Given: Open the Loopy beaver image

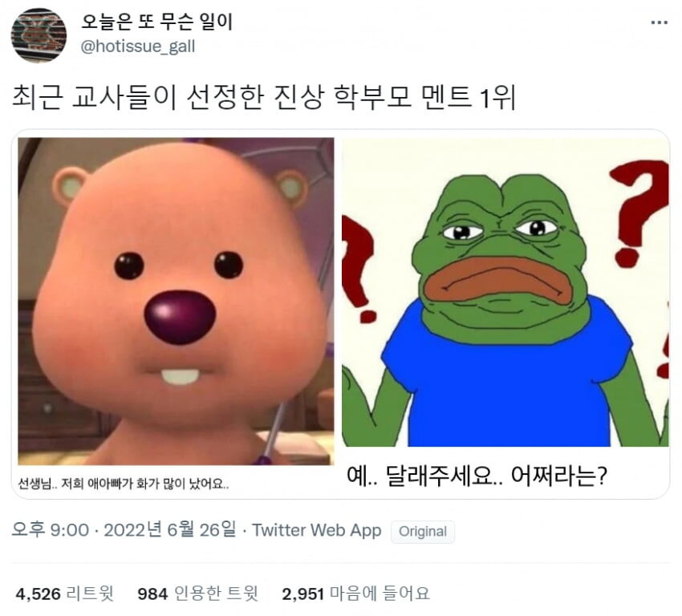Looking at the screenshot, I should 176,302.
